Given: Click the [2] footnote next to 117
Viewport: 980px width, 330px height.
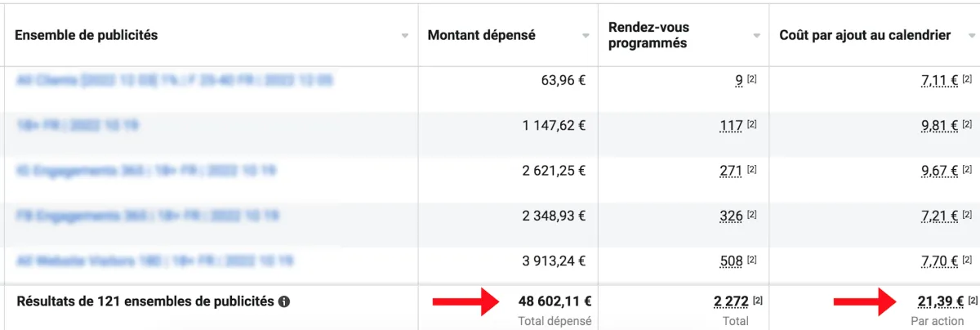Looking at the screenshot, I should pyautogui.click(x=752, y=125).
